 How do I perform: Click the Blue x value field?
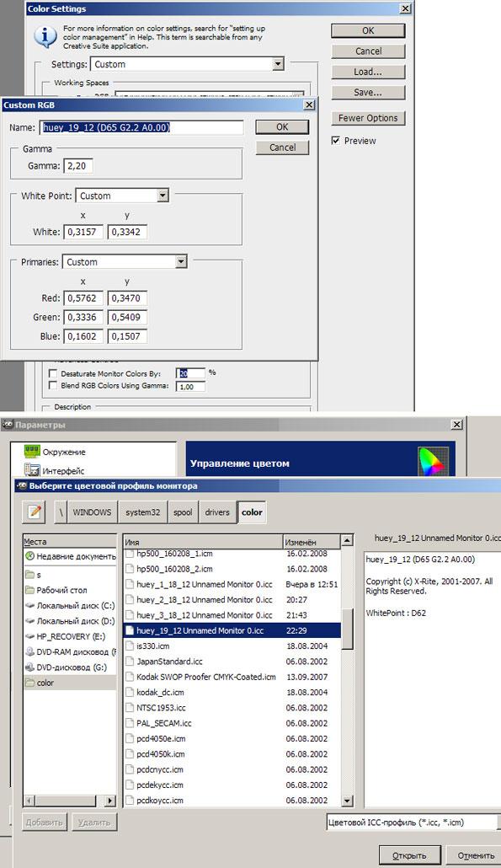click(83, 336)
